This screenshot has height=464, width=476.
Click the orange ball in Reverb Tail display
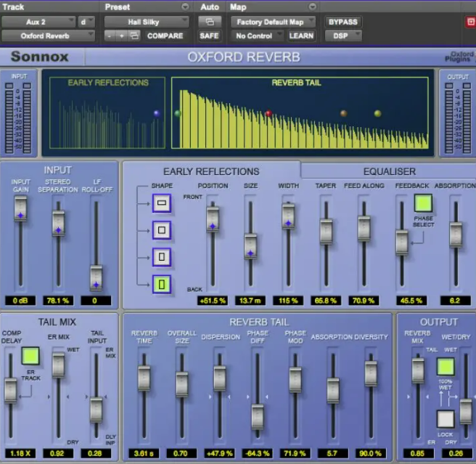[x=344, y=113]
